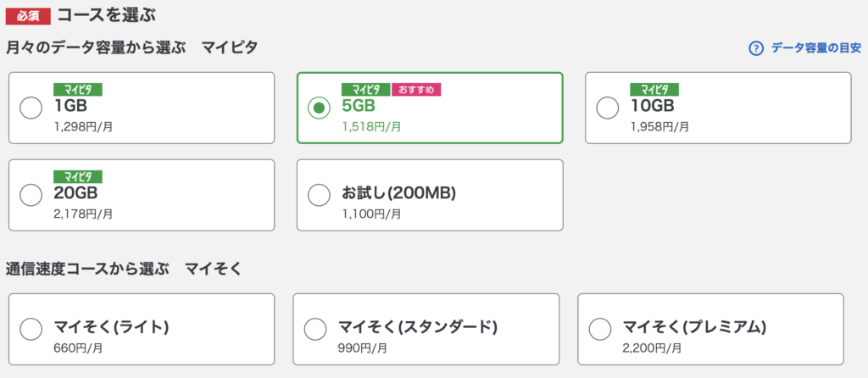Click the 660円/月 price text
868x378 pixels.
tap(78, 348)
